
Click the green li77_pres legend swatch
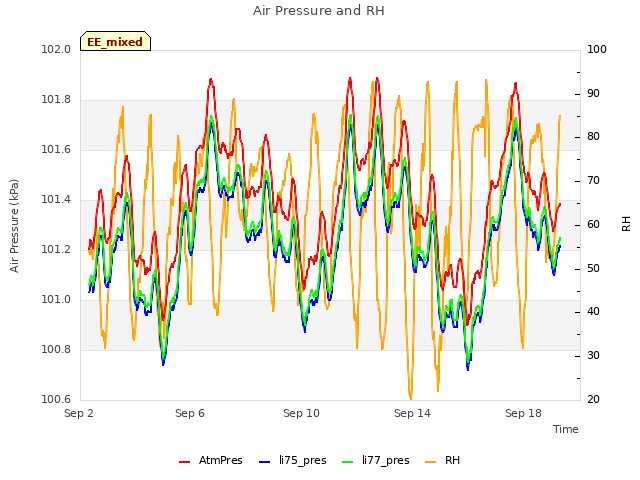coord(348,462)
